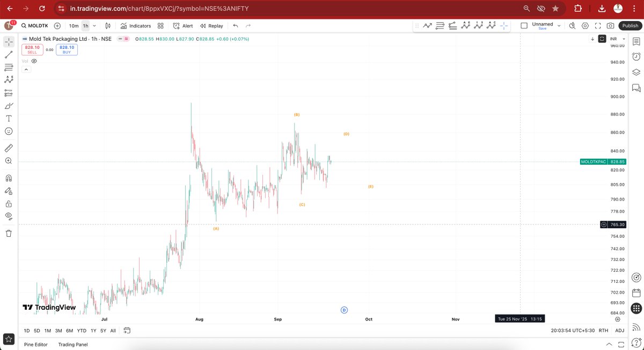The width and height of the screenshot is (644, 350).
Task: Select the 1D date range
Action: tap(27, 331)
